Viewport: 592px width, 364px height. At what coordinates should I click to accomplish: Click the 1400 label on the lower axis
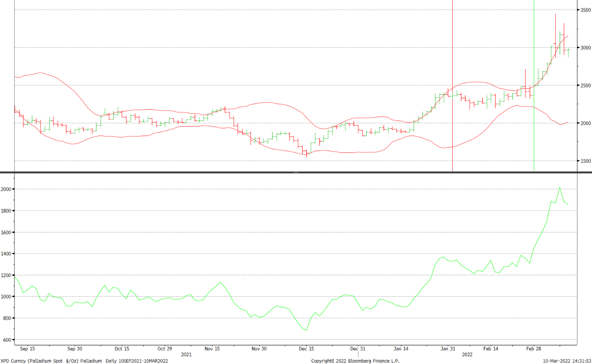tap(6, 253)
